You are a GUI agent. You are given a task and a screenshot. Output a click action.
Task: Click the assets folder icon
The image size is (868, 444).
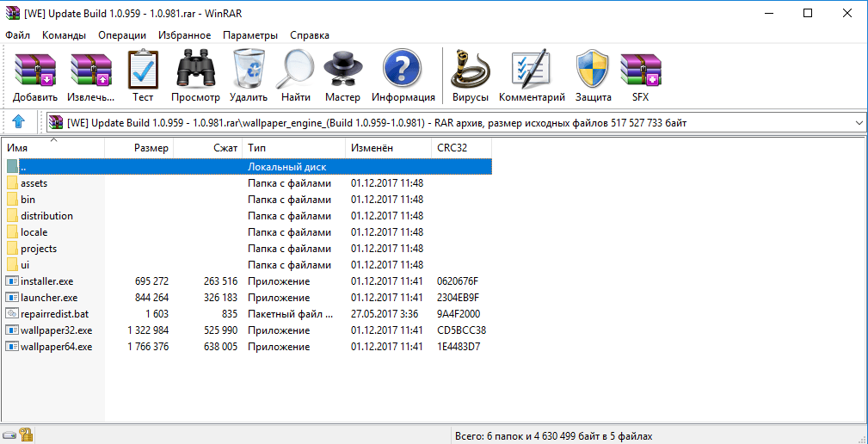[13, 182]
